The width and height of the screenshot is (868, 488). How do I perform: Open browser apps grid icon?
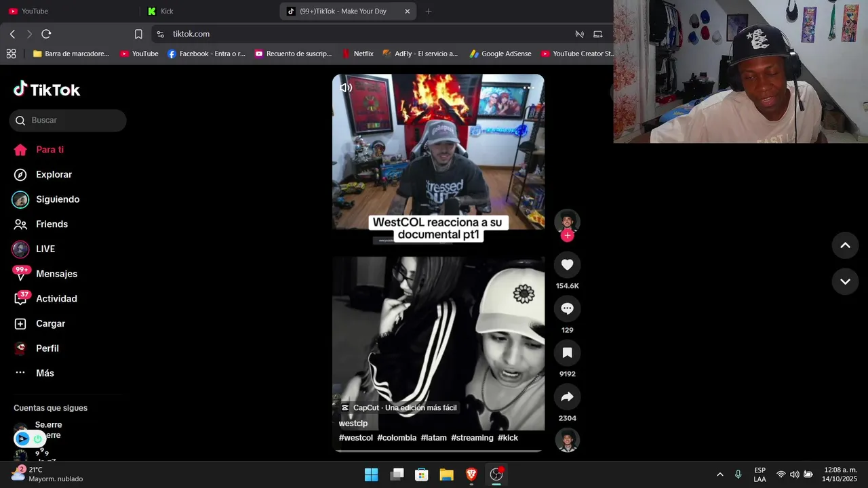[x=11, y=54]
